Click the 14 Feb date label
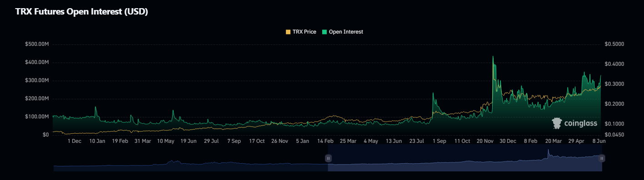Screen dimensions: 644x180 coord(325,141)
